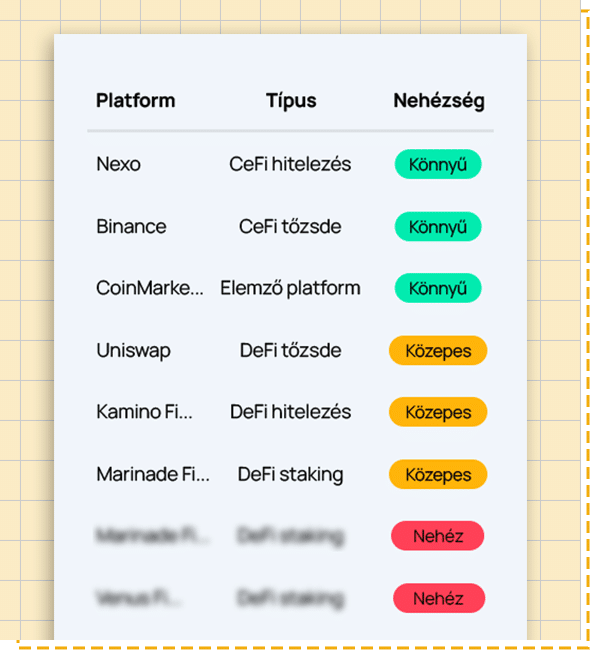Click the Könnyű badge beside Binance

(438, 227)
